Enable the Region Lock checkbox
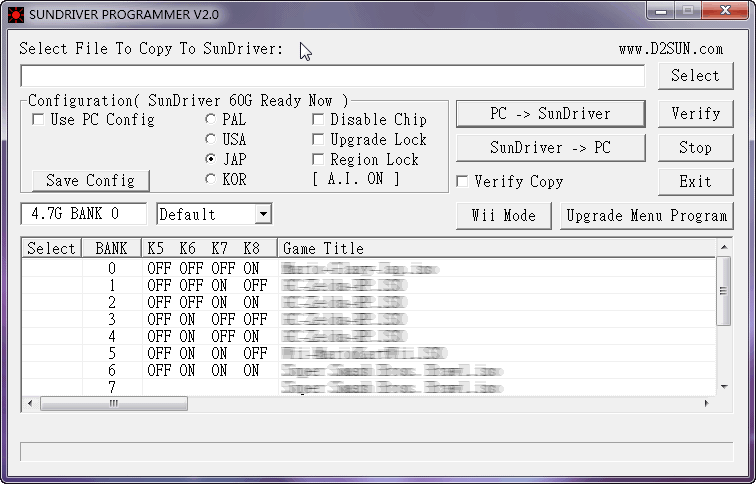This screenshot has width=756, height=484. pyautogui.click(x=318, y=159)
